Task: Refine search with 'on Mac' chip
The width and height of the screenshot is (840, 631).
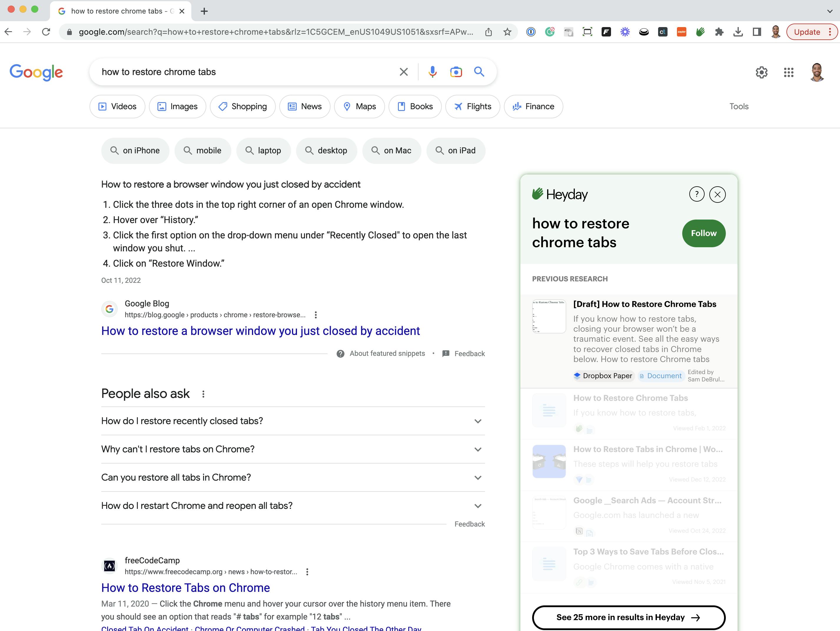Action: pyautogui.click(x=391, y=151)
